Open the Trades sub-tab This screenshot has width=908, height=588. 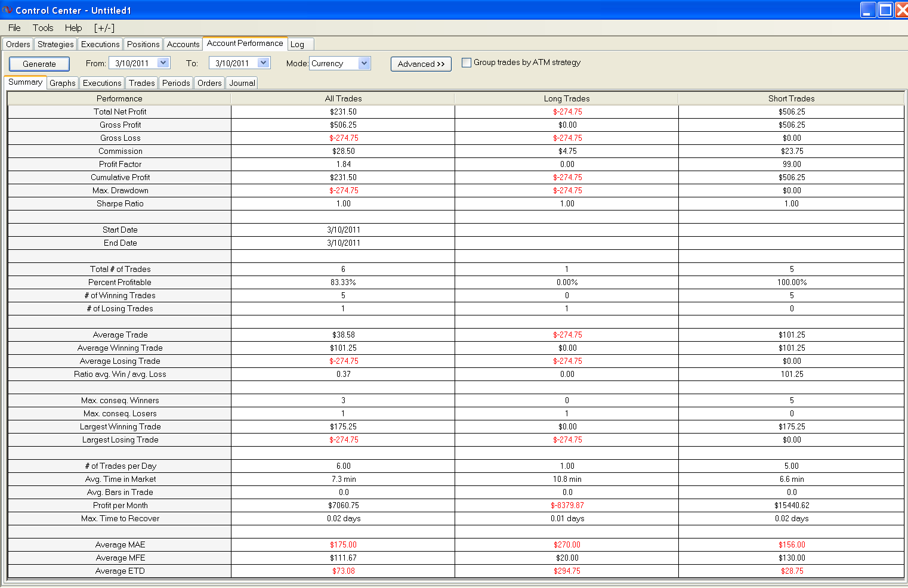click(x=142, y=83)
